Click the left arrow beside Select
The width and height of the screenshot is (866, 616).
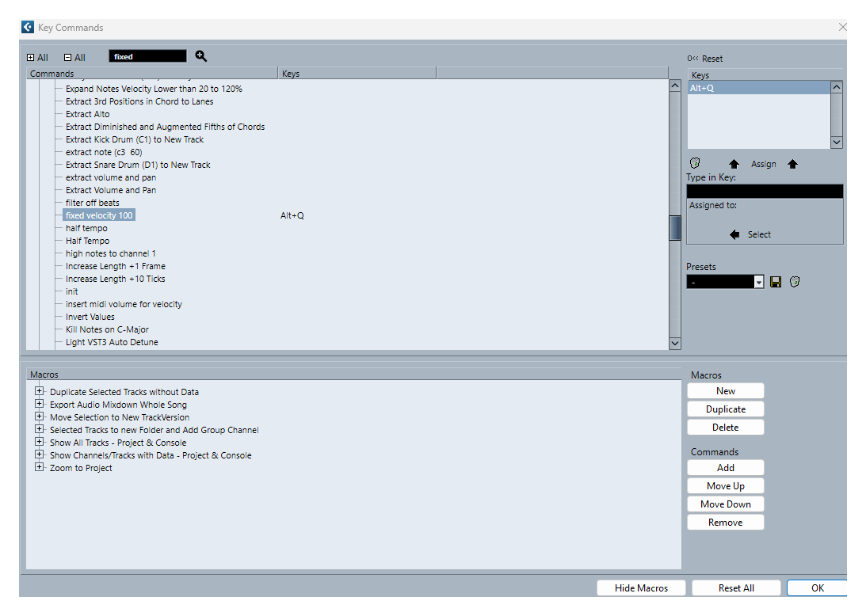(734, 234)
